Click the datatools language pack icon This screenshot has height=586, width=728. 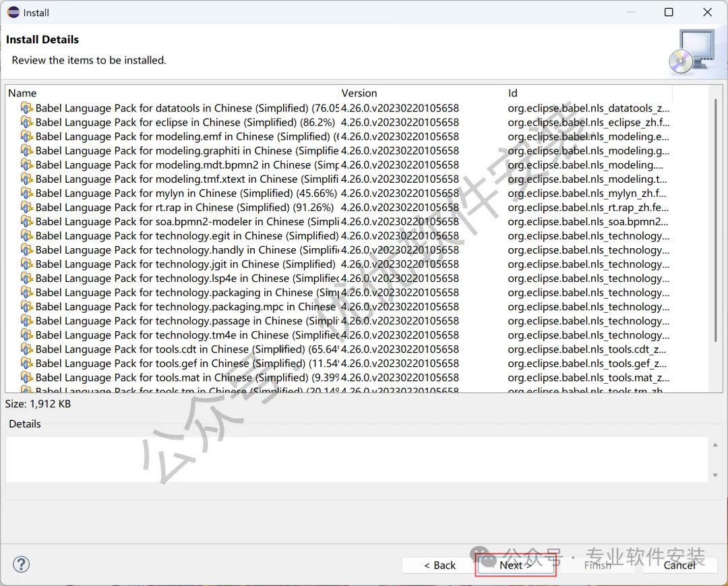pos(27,108)
